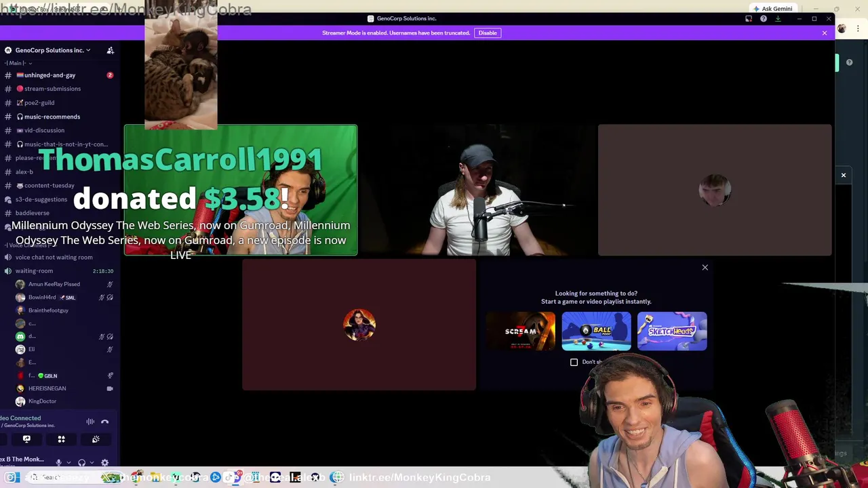The height and width of the screenshot is (488, 868).
Task: Open Discord help question mark icon
Action: click(x=764, y=19)
